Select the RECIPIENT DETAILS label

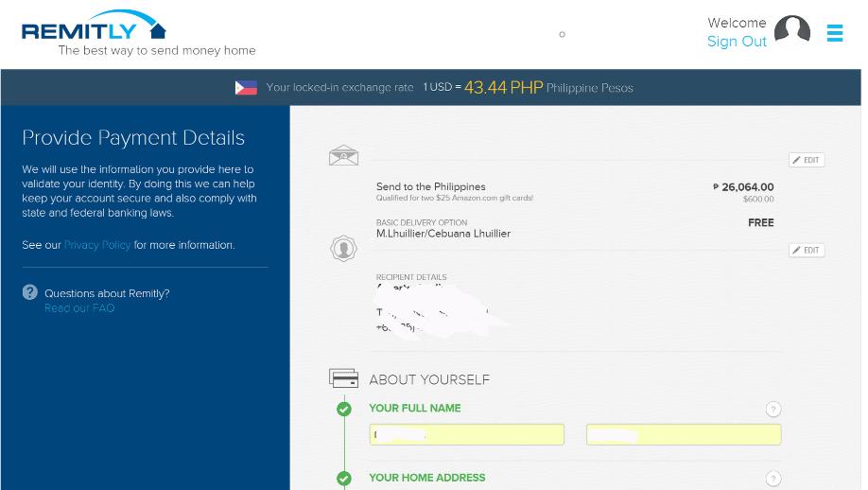(411, 277)
